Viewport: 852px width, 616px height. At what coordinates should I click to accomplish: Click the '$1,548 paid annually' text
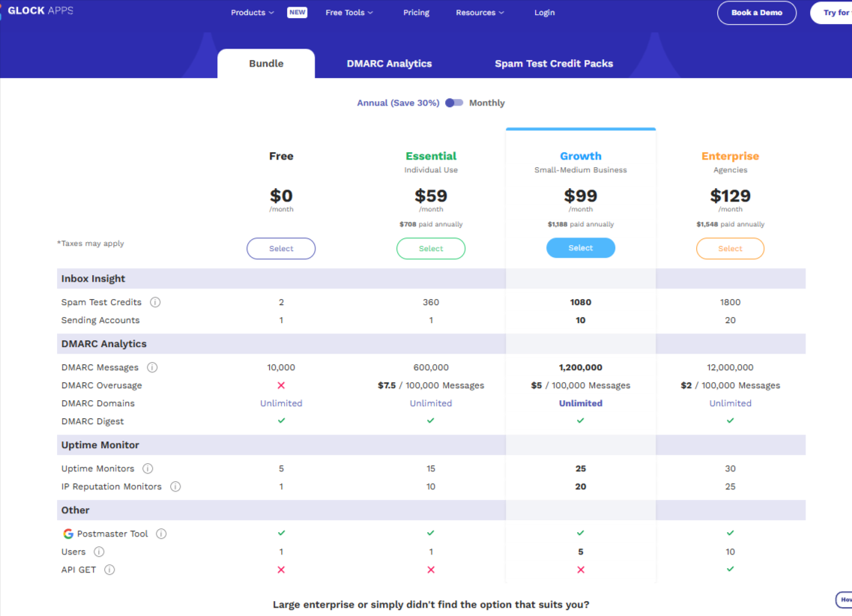(x=731, y=224)
